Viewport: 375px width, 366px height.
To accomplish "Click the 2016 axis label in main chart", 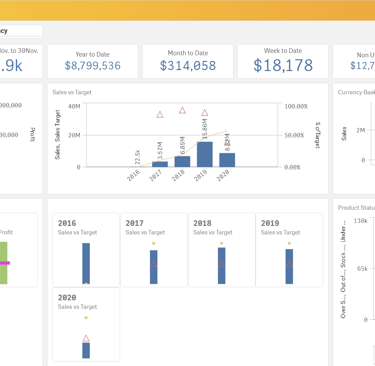I will coord(133,175).
